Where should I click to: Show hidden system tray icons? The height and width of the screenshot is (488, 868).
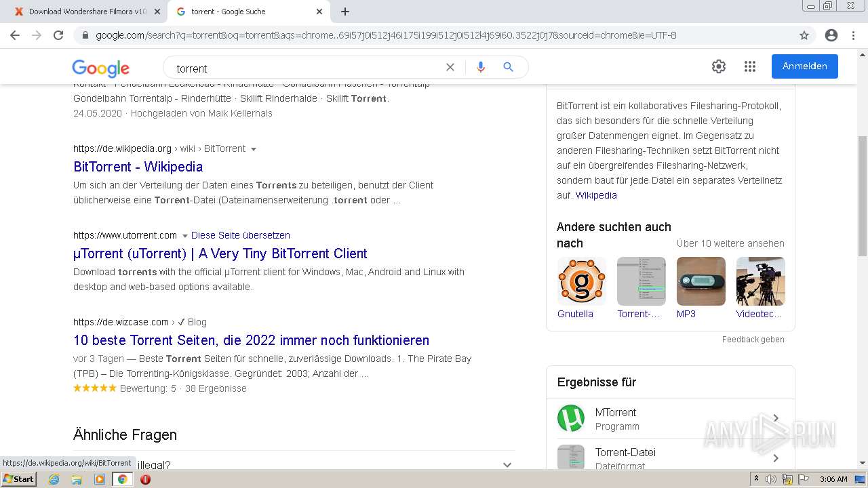(x=756, y=479)
